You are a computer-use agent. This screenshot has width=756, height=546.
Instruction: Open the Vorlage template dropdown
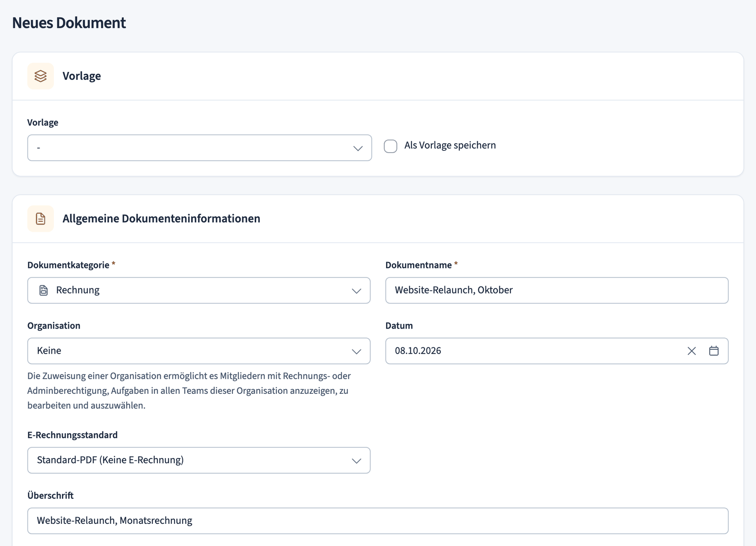199,148
